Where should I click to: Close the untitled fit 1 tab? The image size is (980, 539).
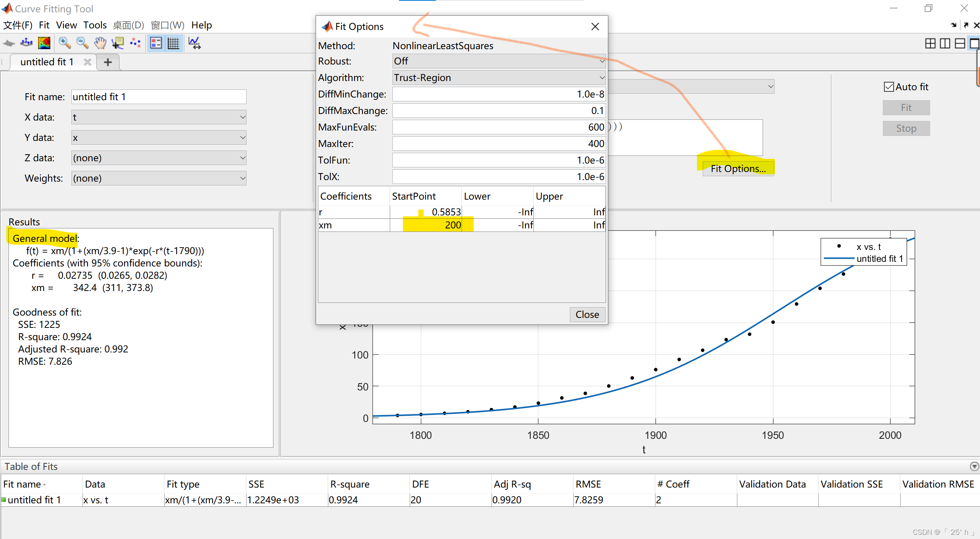[x=87, y=62]
